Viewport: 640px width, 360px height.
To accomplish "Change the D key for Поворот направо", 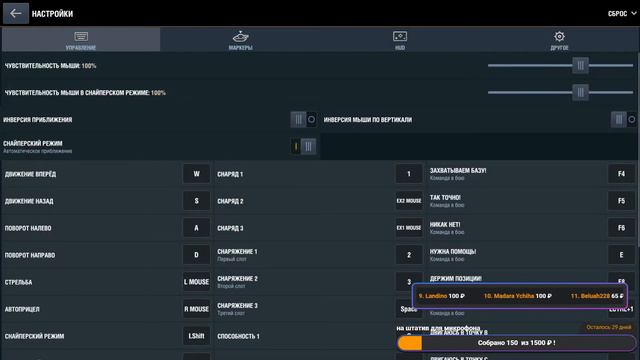I will click(196, 255).
